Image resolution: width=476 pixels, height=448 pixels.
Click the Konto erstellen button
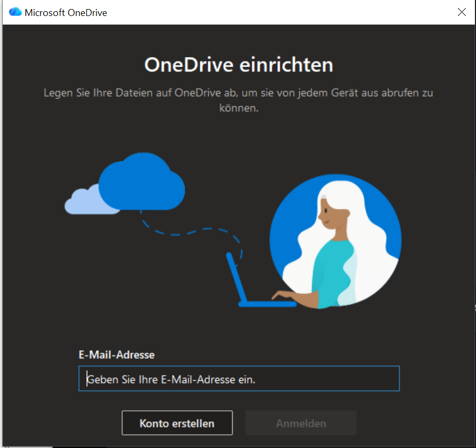point(177,423)
